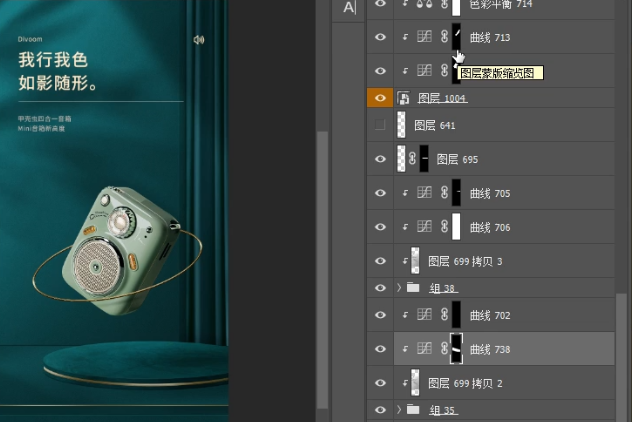The height and width of the screenshot is (422, 632).
Task: Hide the 曲线 706 layer
Action: pyautogui.click(x=380, y=227)
